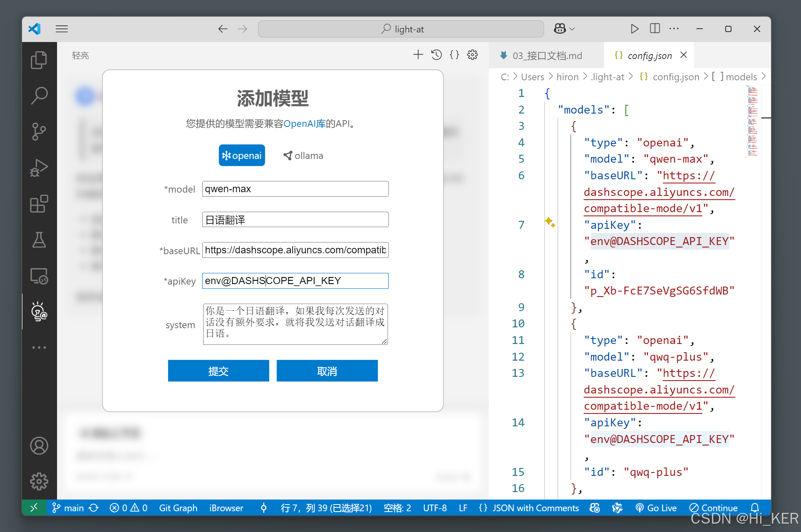The image size is (801, 532).
Task: Click the braces config icon in panel
Action: (454, 55)
